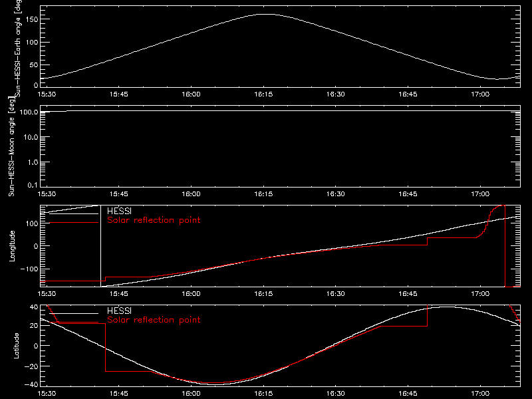Click the -20 tick on Latitude axis
Screen dimensions: 532x399
[31, 366]
